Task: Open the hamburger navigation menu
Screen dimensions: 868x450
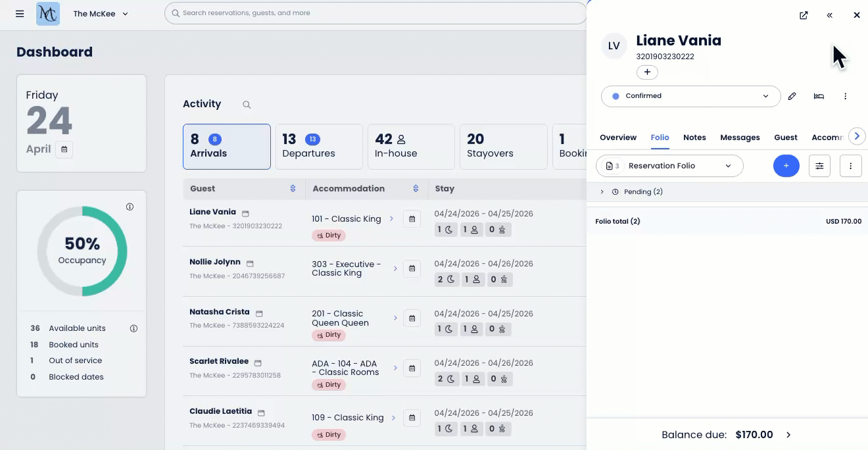Action: 20,14
